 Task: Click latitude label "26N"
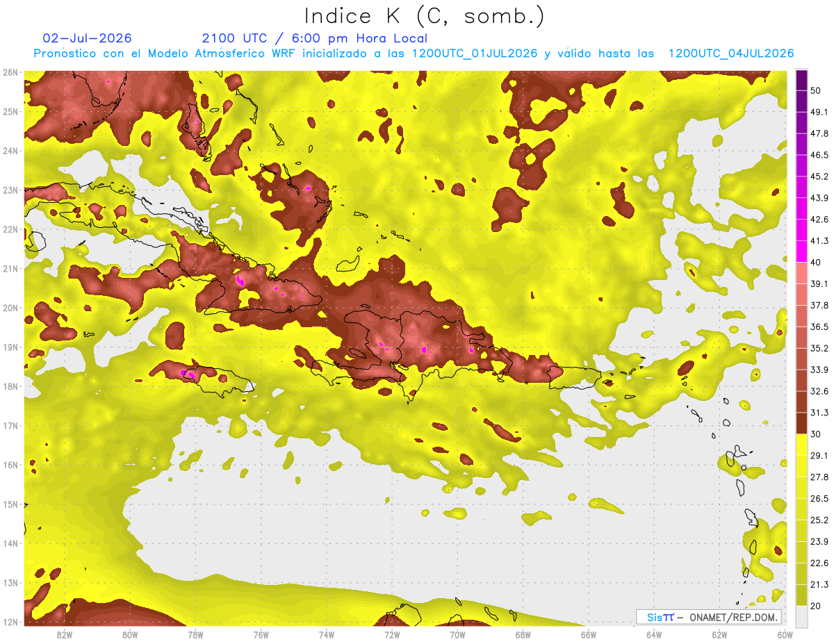(x=10, y=72)
